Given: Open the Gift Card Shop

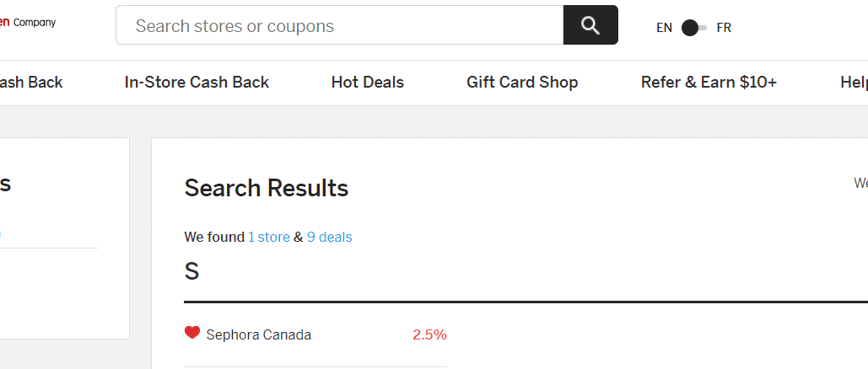Looking at the screenshot, I should pos(522,83).
